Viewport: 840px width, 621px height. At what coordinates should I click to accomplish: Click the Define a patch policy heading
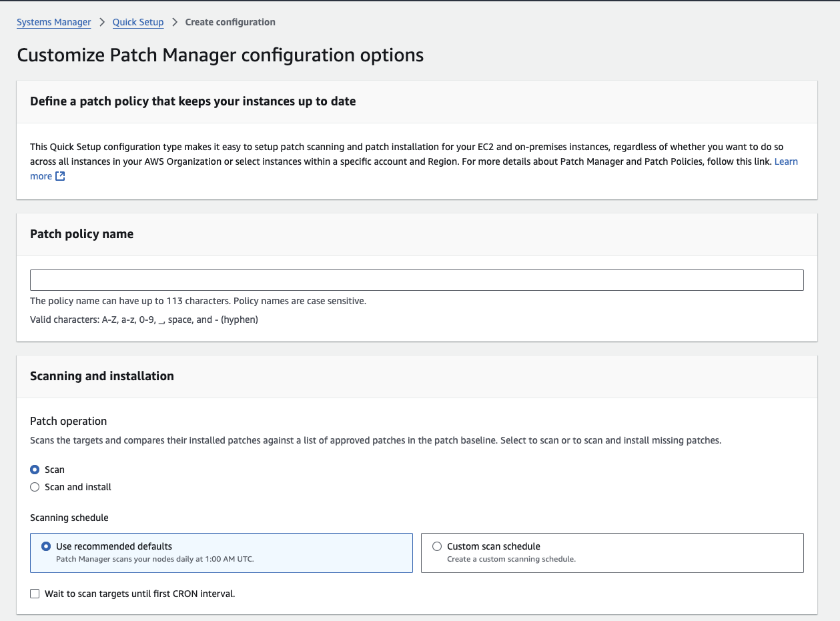pyautogui.click(x=193, y=101)
